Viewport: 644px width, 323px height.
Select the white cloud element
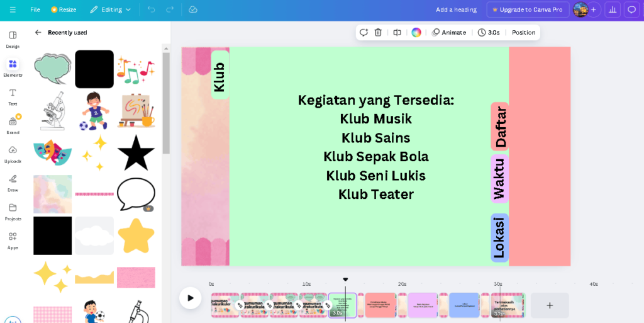point(94,235)
